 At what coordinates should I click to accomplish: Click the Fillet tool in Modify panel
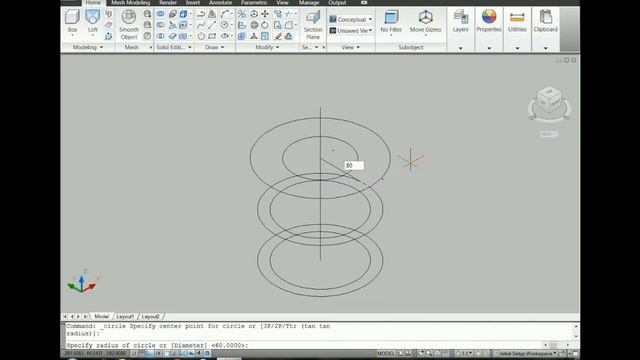pos(289,25)
